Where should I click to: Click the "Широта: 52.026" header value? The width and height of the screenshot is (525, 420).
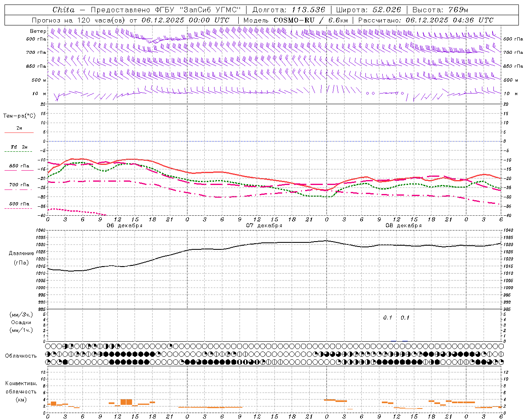point(368,10)
